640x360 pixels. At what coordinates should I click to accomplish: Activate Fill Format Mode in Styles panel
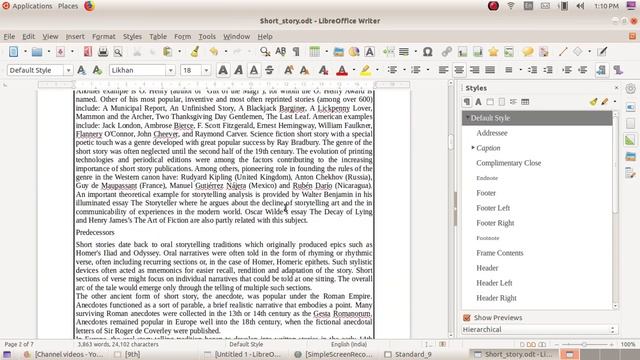593,102
